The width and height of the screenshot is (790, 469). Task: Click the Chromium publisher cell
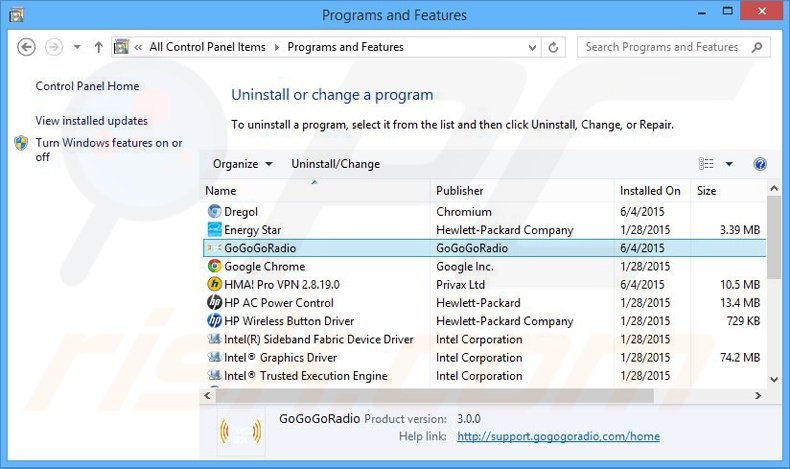(464, 212)
